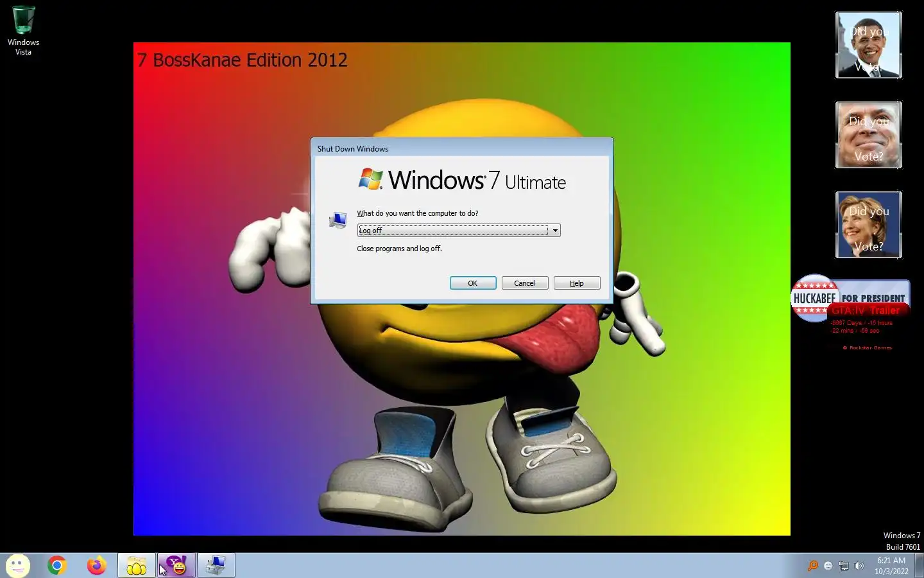Open the volume speaker tray icon

859,566
